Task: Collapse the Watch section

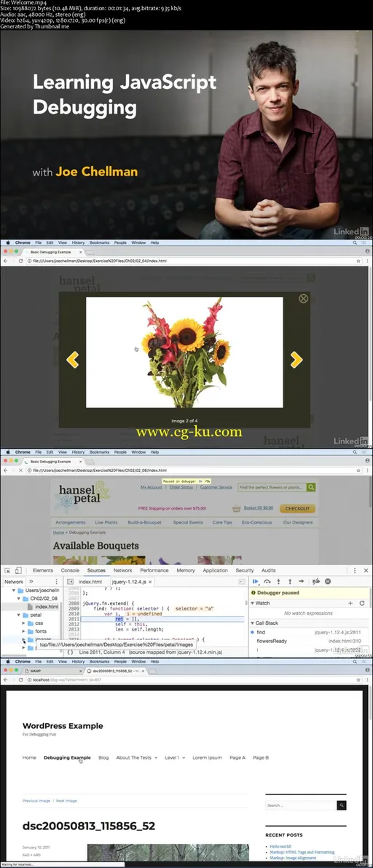Action: coord(253,603)
